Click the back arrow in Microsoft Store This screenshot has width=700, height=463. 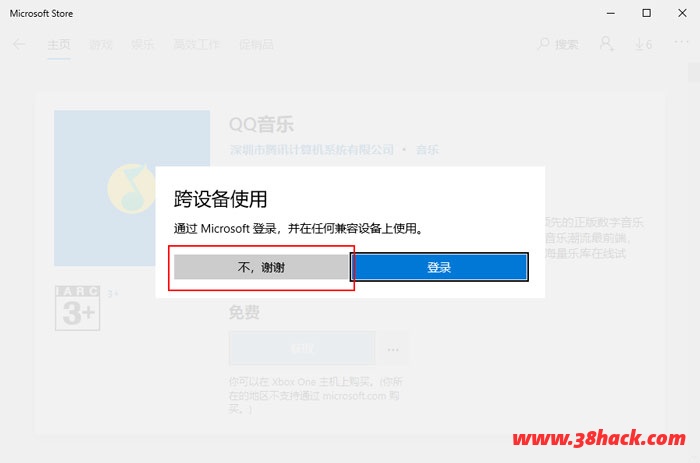tap(19, 45)
